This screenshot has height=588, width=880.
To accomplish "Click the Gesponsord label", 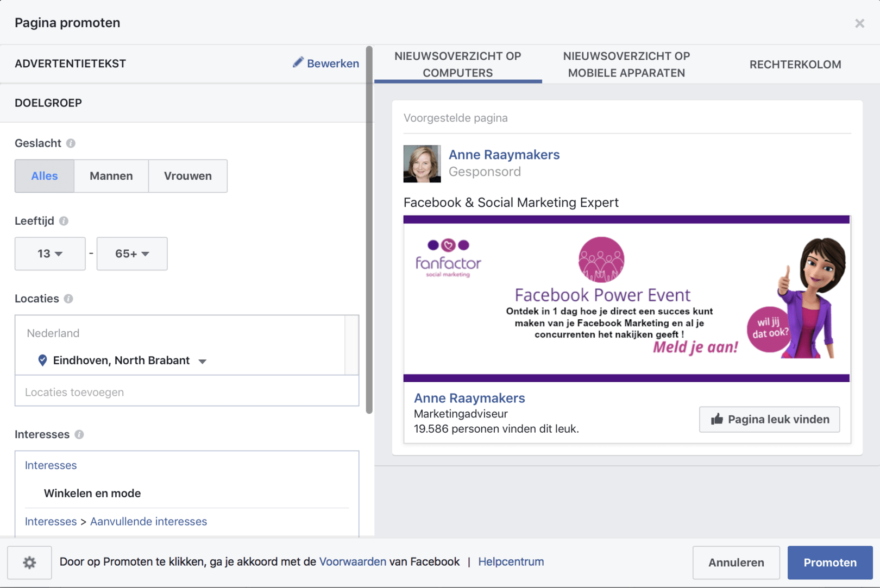I will click(x=485, y=172).
